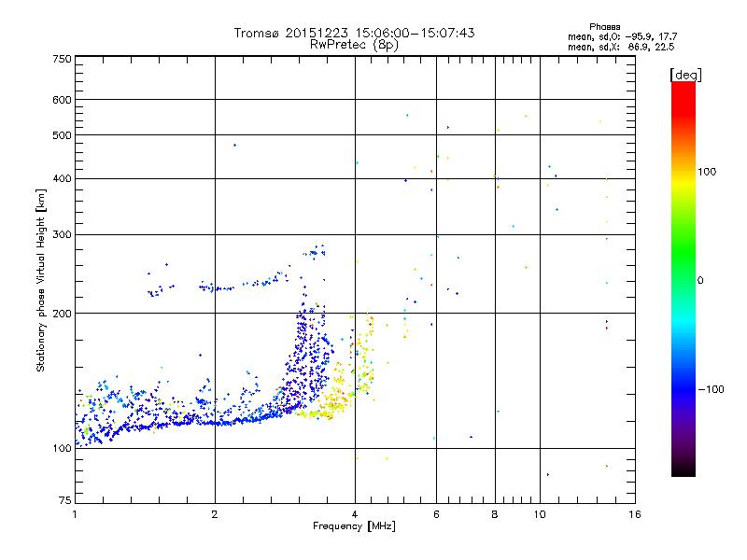Click the colorbar tick label "0"
Viewport: 747px width, 560px height.
(700, 281)
